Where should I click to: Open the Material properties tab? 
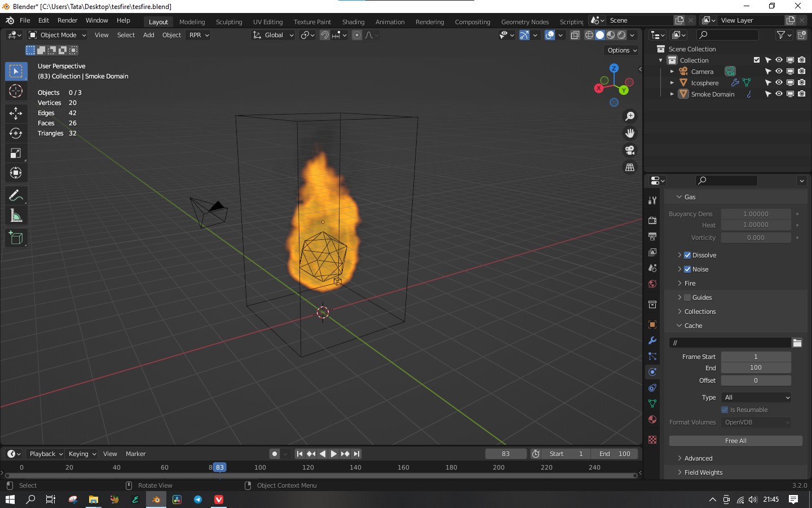pyautogui.click(x=652, y=419)
